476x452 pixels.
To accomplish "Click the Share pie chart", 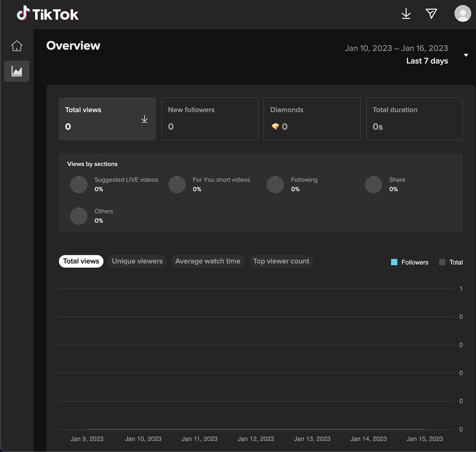I will (373, 184).
